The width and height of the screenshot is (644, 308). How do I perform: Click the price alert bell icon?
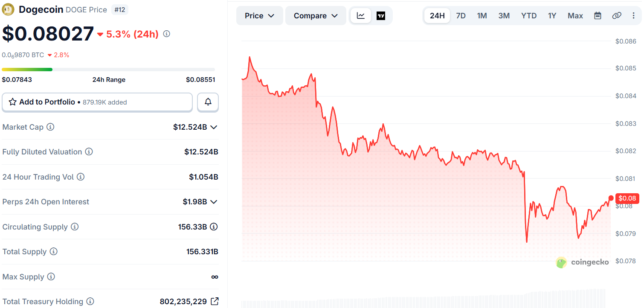(208, 102)
